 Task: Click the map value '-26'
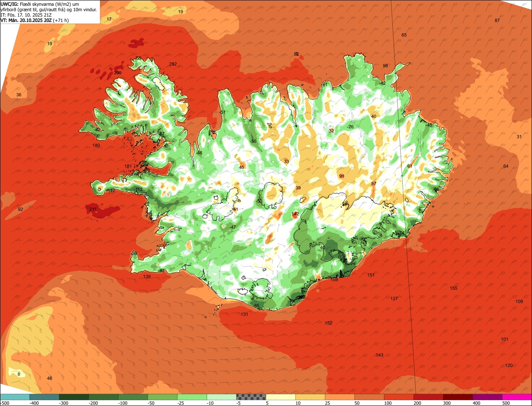tap(350, 127)
